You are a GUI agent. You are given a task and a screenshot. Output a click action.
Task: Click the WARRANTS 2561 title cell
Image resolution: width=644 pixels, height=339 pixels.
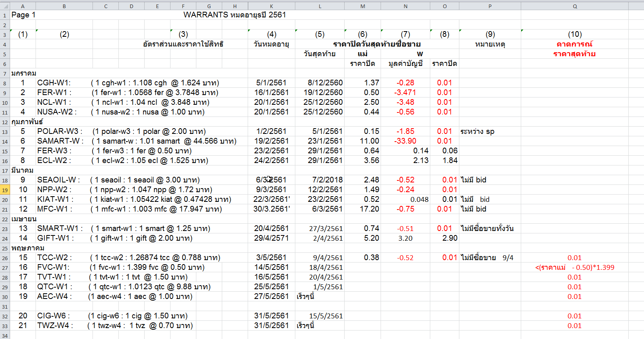point(234,15)
